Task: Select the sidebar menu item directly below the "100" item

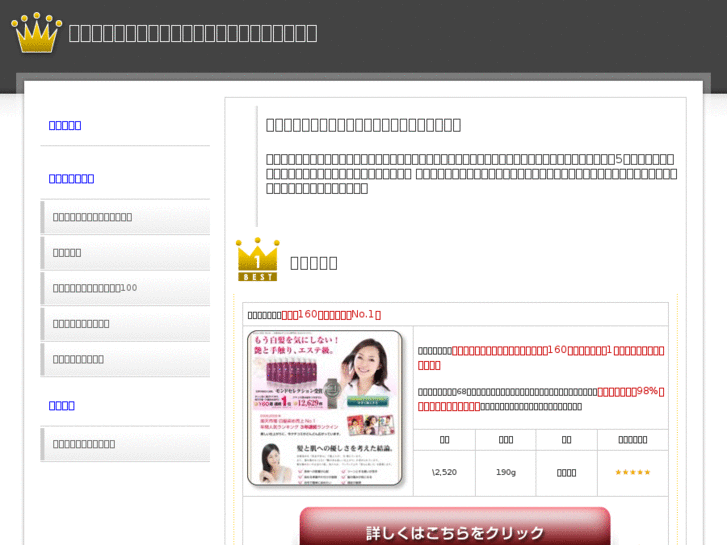Action: click(x=125, y=324)
